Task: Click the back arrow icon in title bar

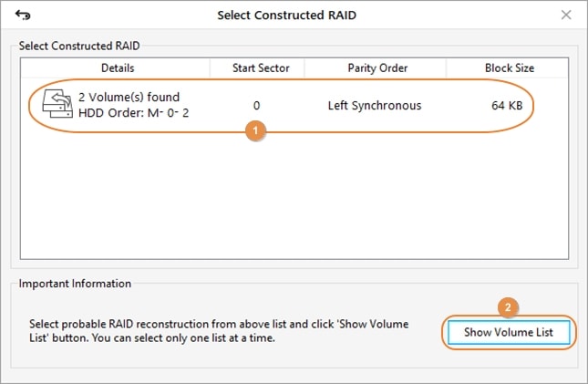Action: (x=23, y=15)
